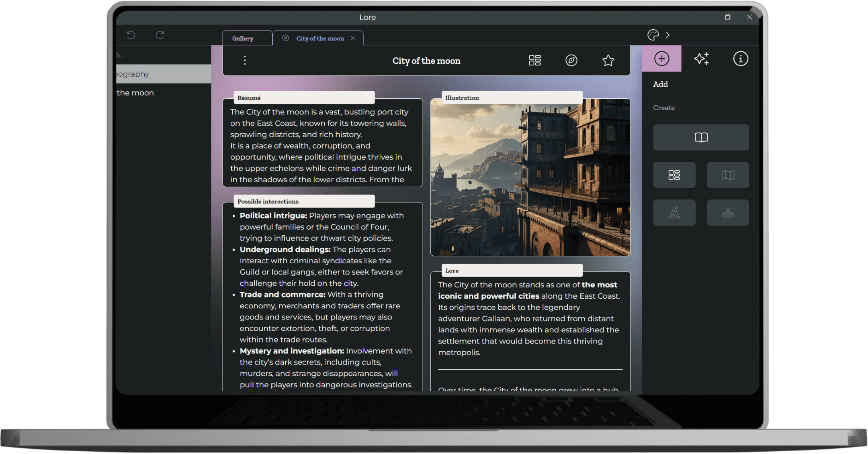
Task: Open the info panel icon
Action: point(740,59)
